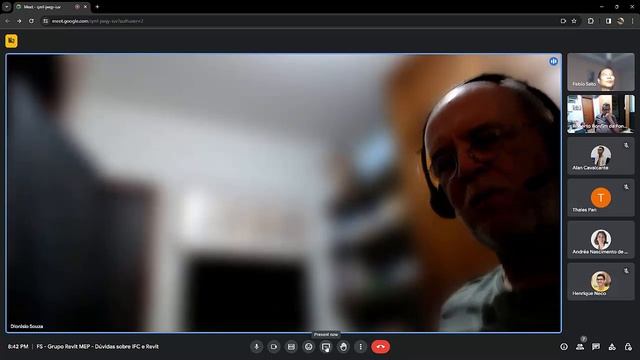This screenshot has height=360, width=640.
Task: Select Alan Cavalcante's tile
Action: pyautogui.click(x=601, y=156)
